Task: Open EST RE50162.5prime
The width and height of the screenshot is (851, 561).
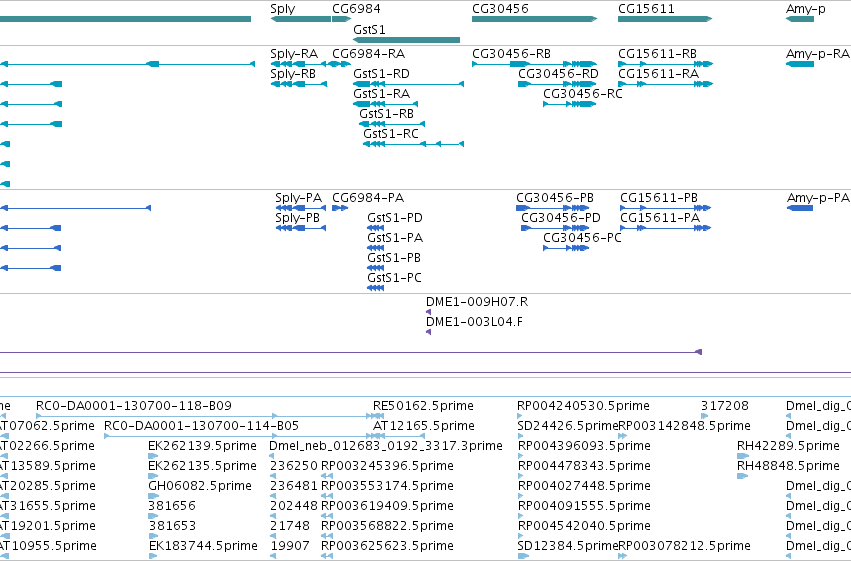Action: pos(423,406)
